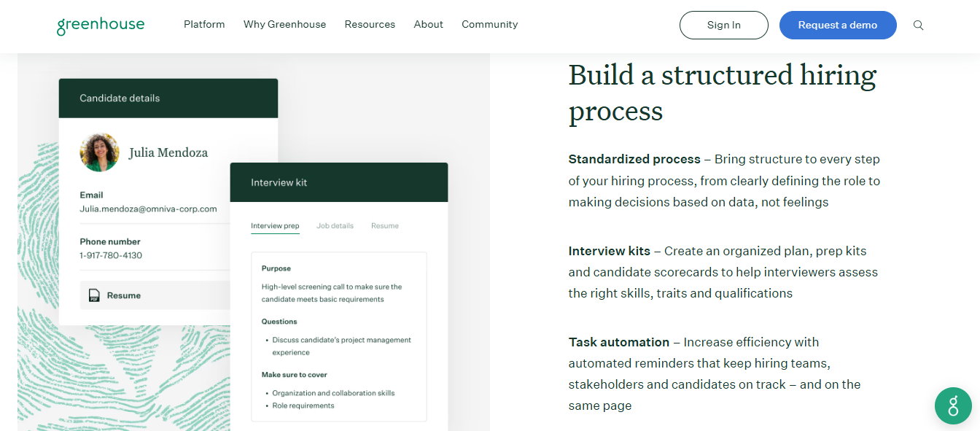The width and height of the screenshot is (980, 431).
Task: Click the Questions heading
Action: tap(279, 321)
